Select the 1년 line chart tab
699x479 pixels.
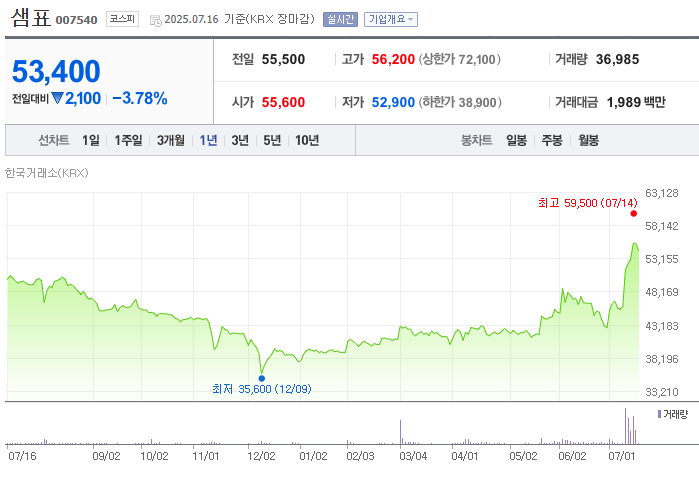208,140
